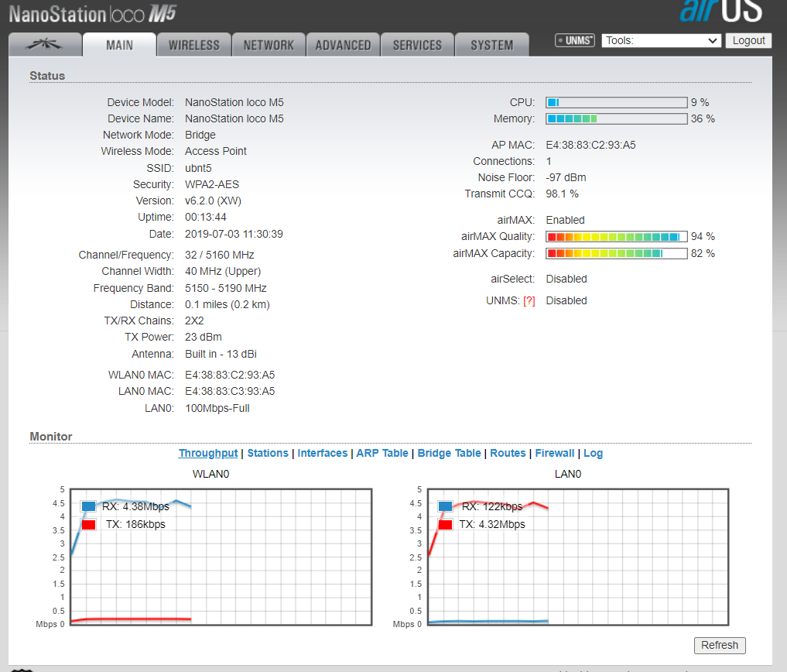Screen dimensions: 787x672
Task: Select the Frequency Band value 5150 - 5190 MHz
Action: (x=225, y=288)
